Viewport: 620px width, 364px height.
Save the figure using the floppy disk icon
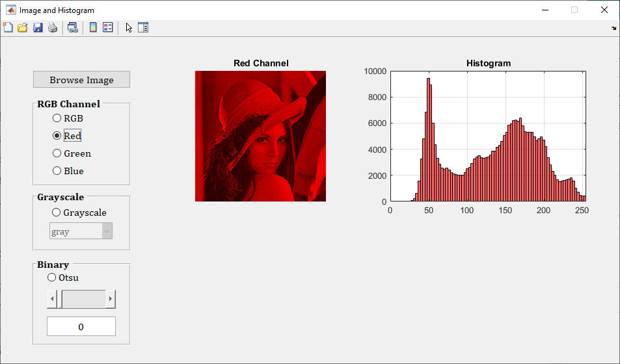coord(38,27)
